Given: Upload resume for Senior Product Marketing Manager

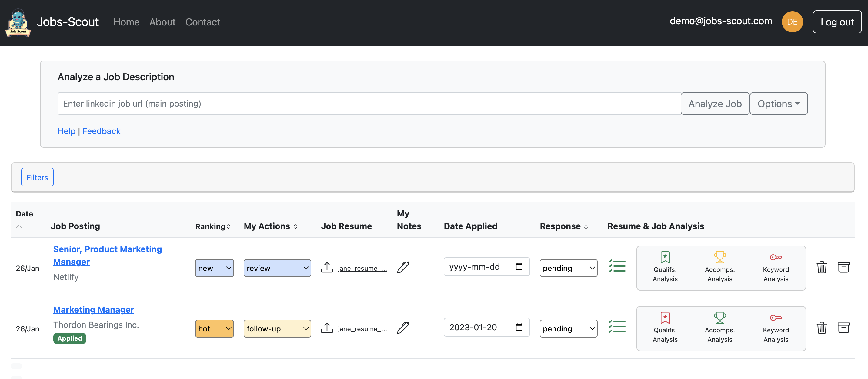Looking at the screenshot, I should 326,268.
